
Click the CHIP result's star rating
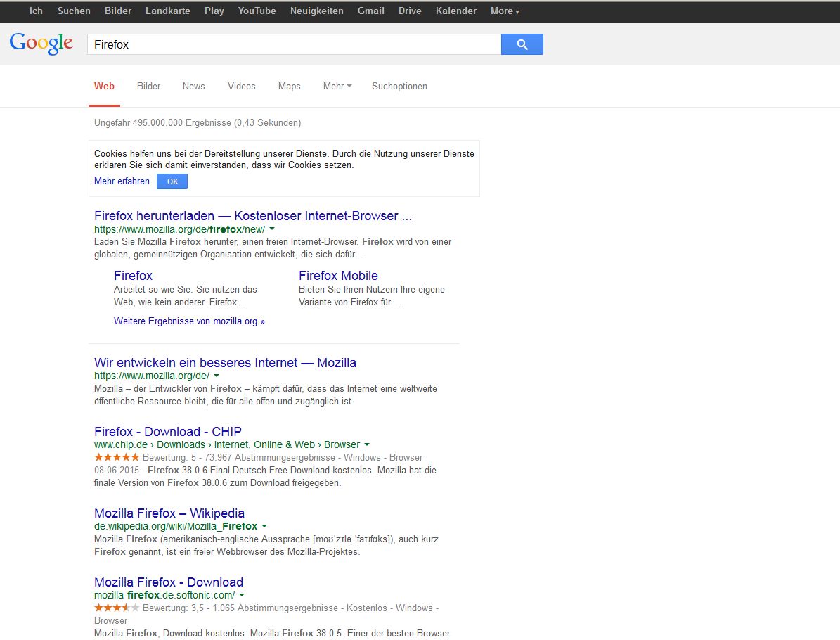pyautogui.click(x=117, y=457)
